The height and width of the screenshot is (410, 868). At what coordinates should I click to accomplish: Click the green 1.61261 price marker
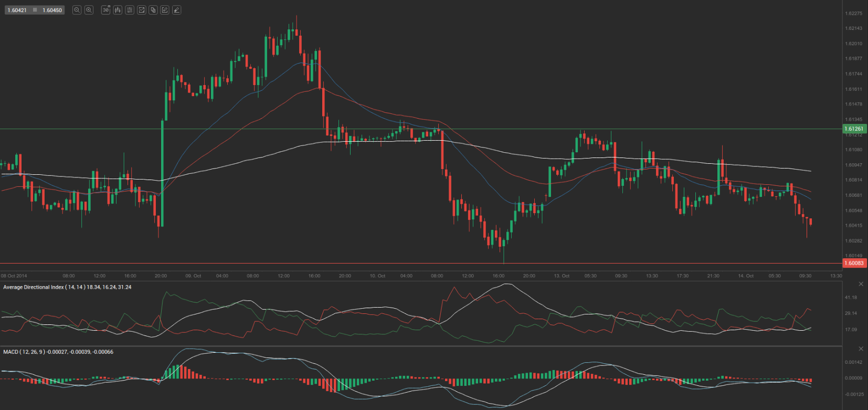[x=854, y=129]
